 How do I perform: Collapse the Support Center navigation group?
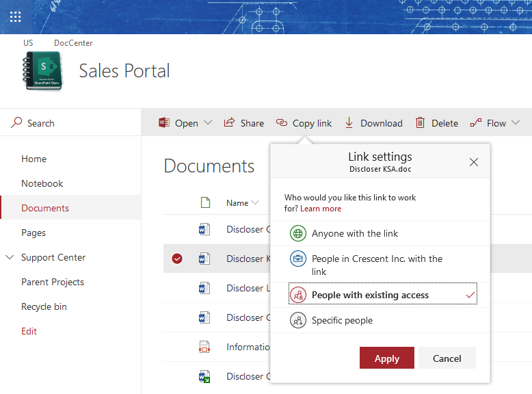coord(10,257)
